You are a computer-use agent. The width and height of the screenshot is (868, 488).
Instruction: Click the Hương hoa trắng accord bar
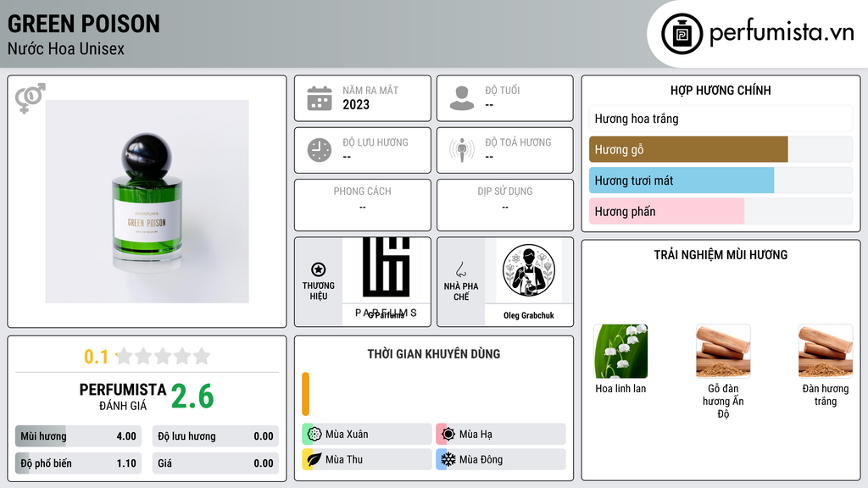(721, 119)
